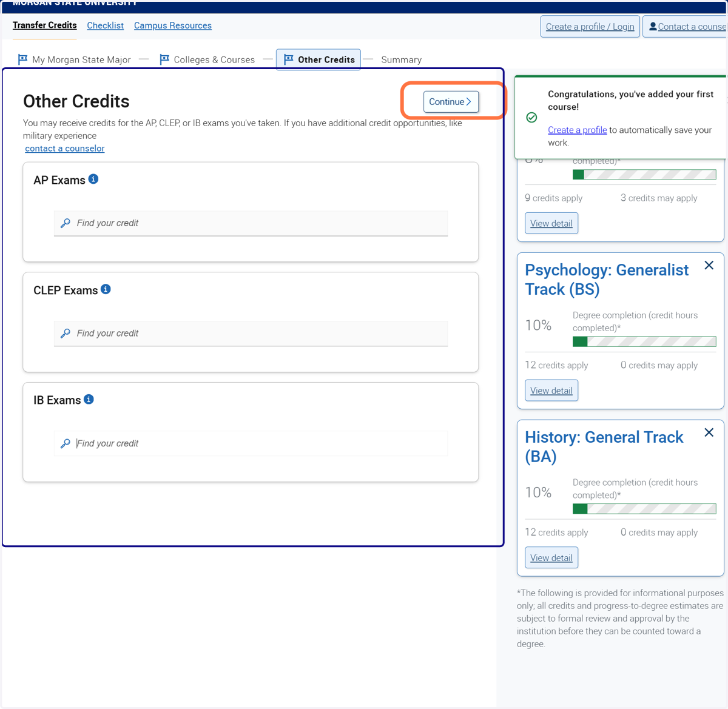
Task: Click the Colleges & Courses flag icon
Action: pyautogui.click(x=164, y=59)
